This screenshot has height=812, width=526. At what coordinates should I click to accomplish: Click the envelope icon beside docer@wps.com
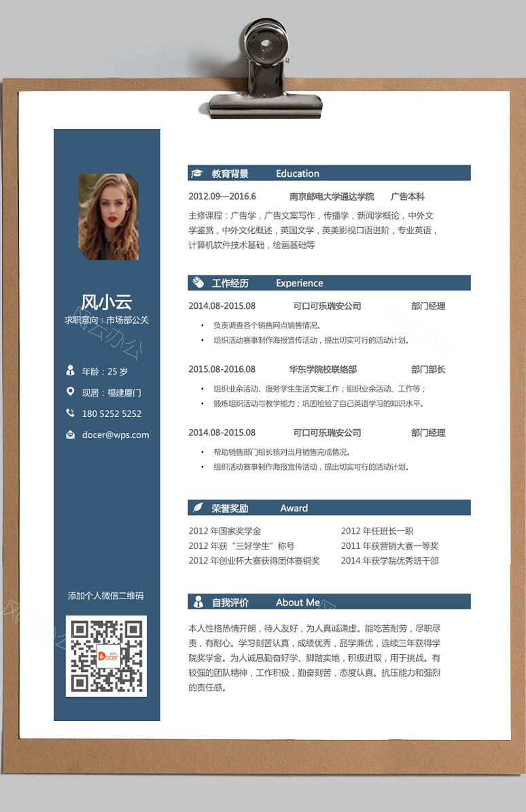(71, 435)
